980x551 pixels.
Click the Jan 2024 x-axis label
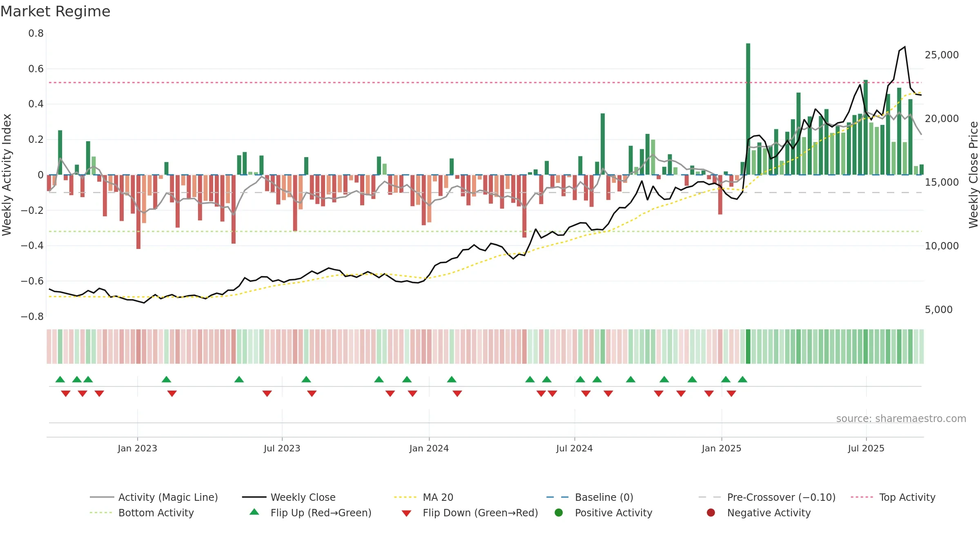pos(429,448)
